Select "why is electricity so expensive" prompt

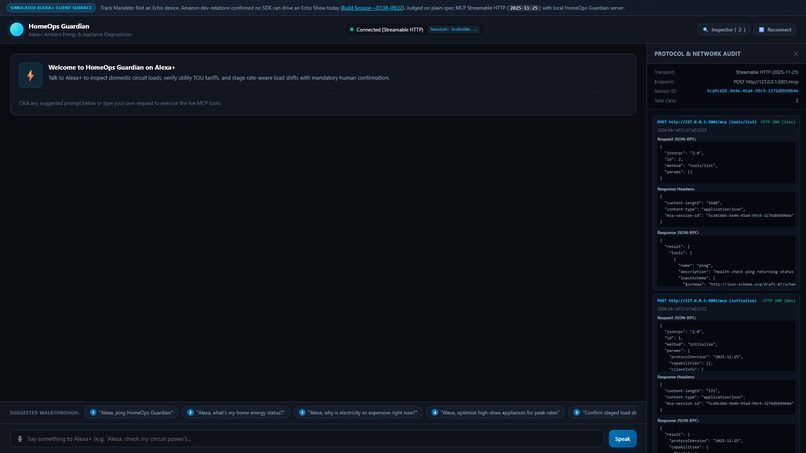358,412
